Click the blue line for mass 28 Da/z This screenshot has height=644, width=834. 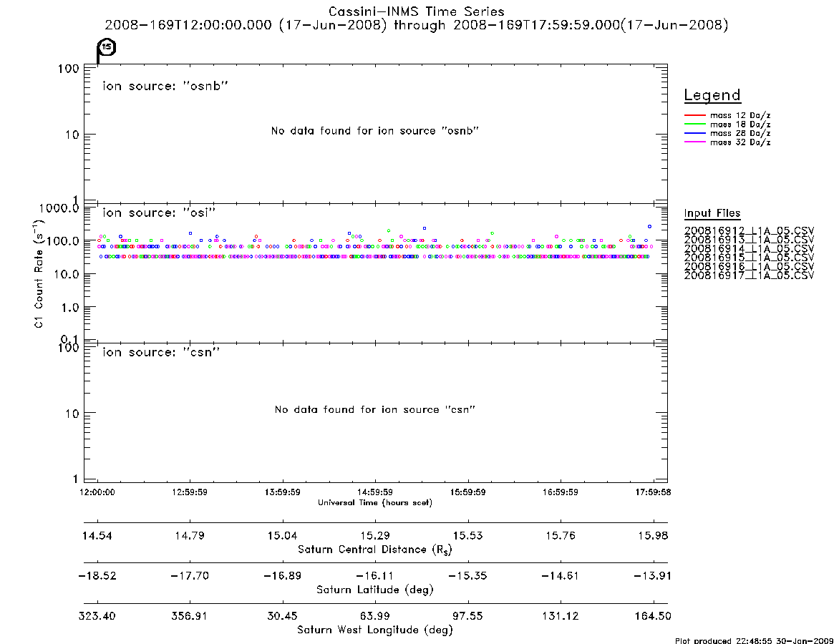694,133
